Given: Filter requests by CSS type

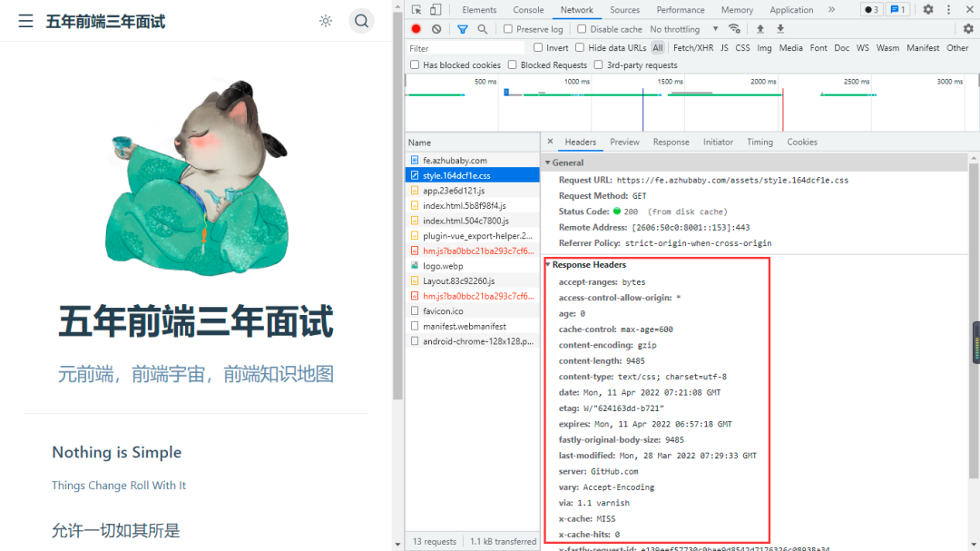Looking at the screenshot, I should click(742, 47).
